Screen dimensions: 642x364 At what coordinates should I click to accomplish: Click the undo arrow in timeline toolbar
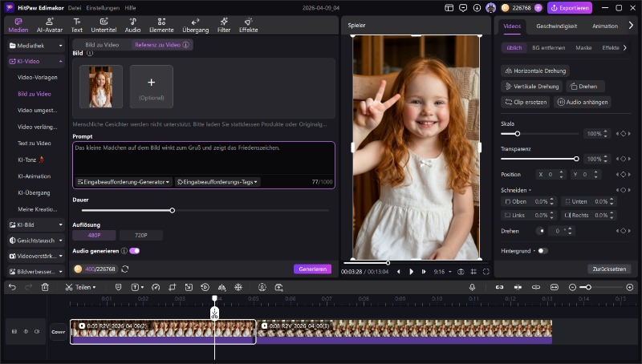click(12, 287)
